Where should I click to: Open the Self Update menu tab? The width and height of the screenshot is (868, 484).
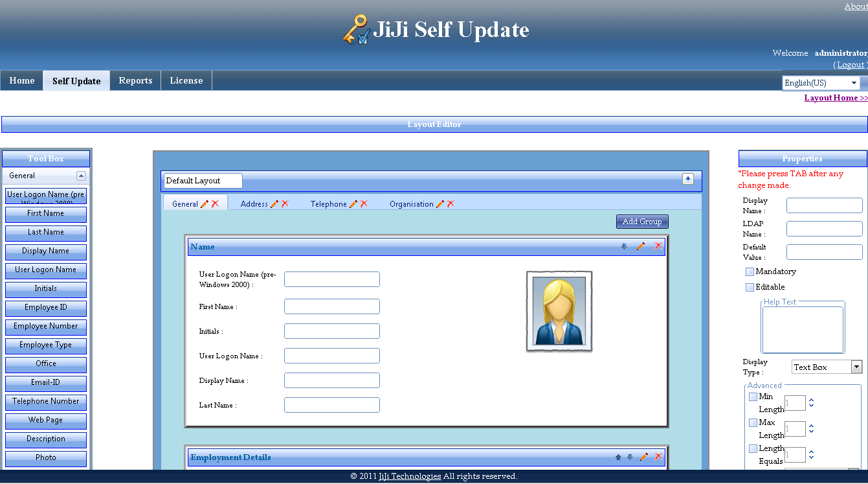(76, 81)
